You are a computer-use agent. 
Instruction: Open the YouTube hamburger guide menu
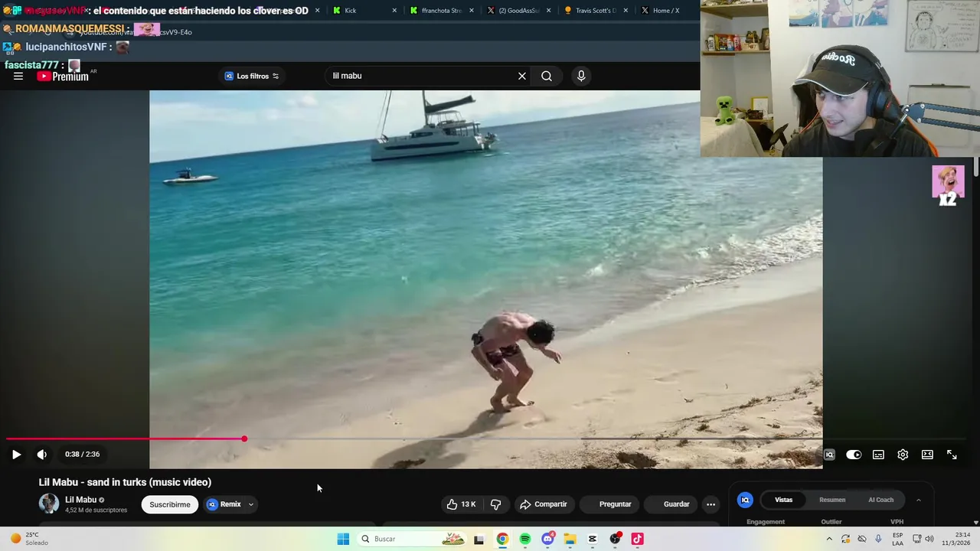pos(18,76)
